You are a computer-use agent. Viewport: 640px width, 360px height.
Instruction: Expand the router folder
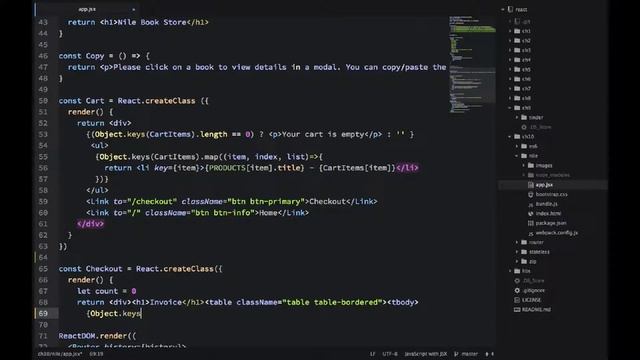point(517,242)
